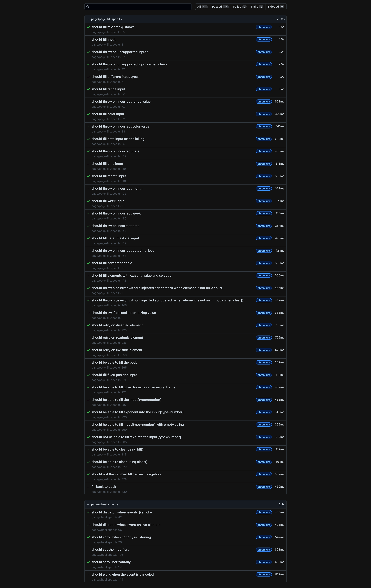The image size is (371, 588).
Task: Click the page/wheel.spec.ts:99 location link
Action: click(107, 542)
